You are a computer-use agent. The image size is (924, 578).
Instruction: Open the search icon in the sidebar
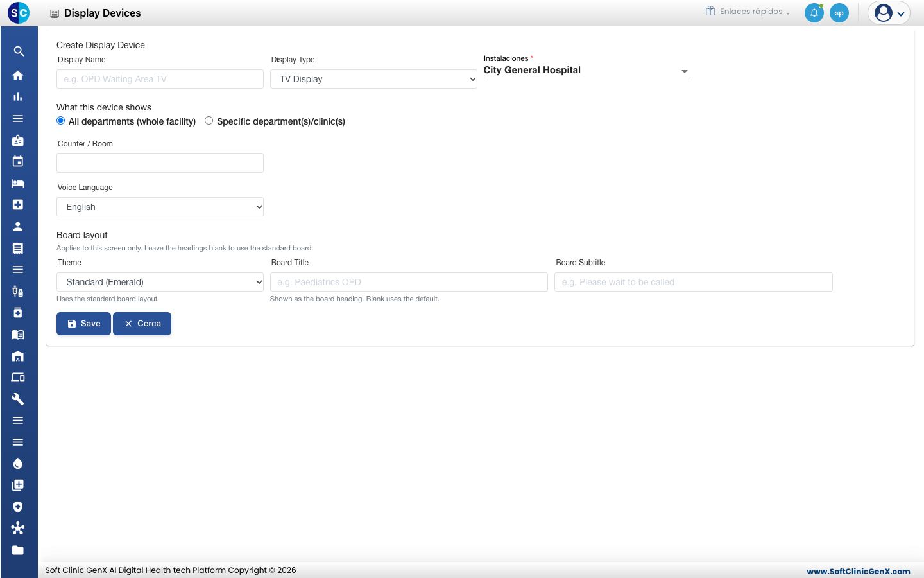point(19,51)
